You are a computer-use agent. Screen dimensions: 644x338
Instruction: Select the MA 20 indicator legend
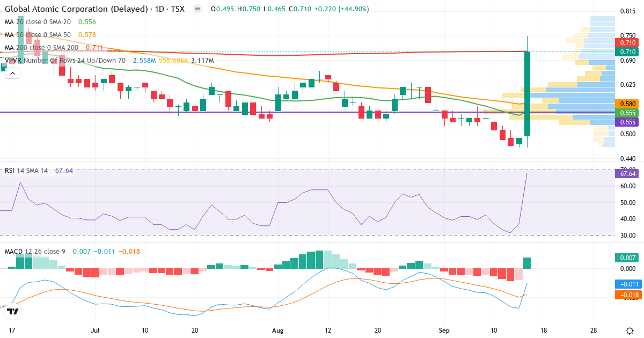pos(37,22)
